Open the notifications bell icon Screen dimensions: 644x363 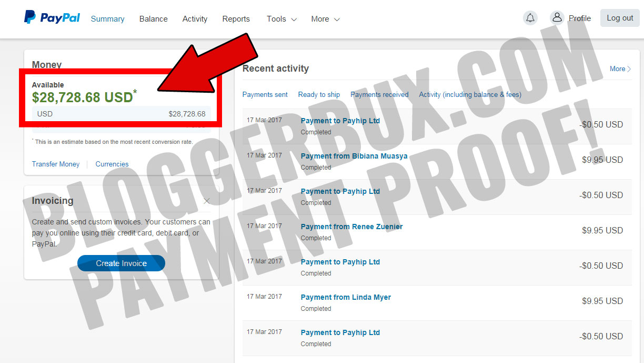tap(530, 18)
